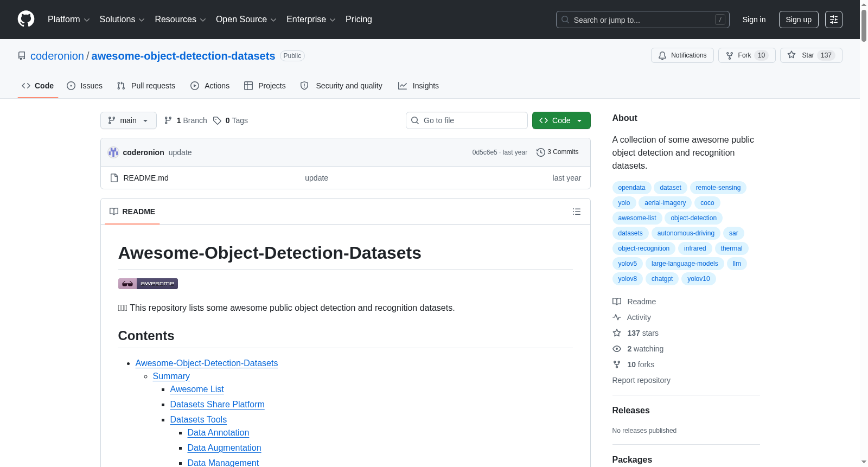The image size is (868, 467).
Task: Switch to the Issues tab
Action: coord(85,86)
